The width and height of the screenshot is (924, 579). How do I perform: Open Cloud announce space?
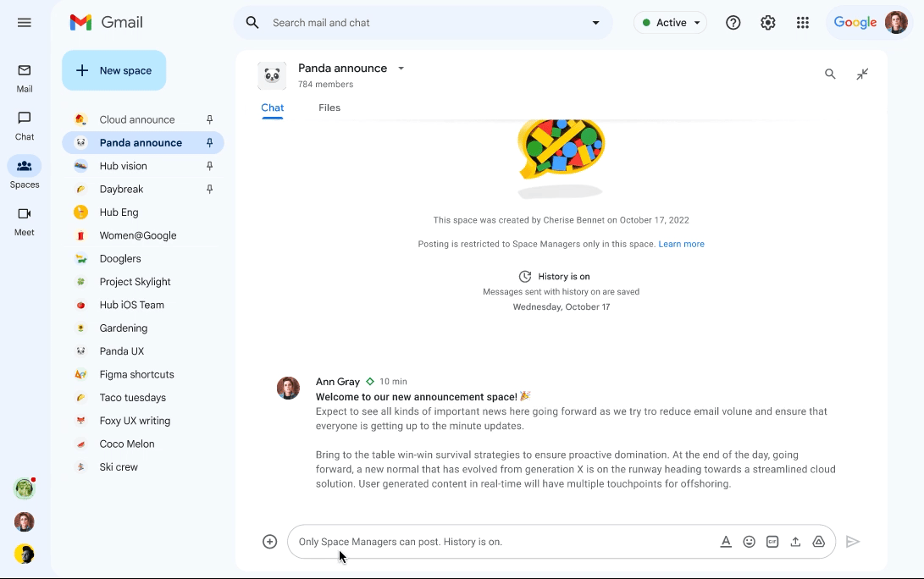(143, 119)
